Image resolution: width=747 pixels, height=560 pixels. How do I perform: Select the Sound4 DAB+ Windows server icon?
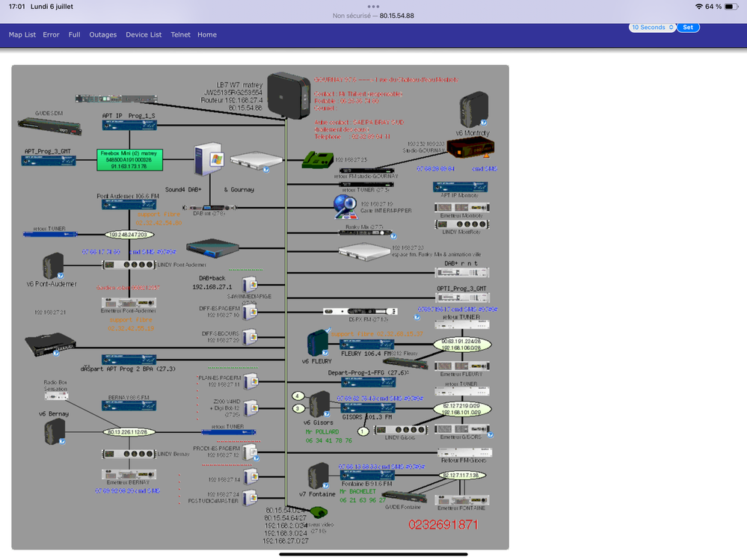pyautogui.click(x=209, y=159)
